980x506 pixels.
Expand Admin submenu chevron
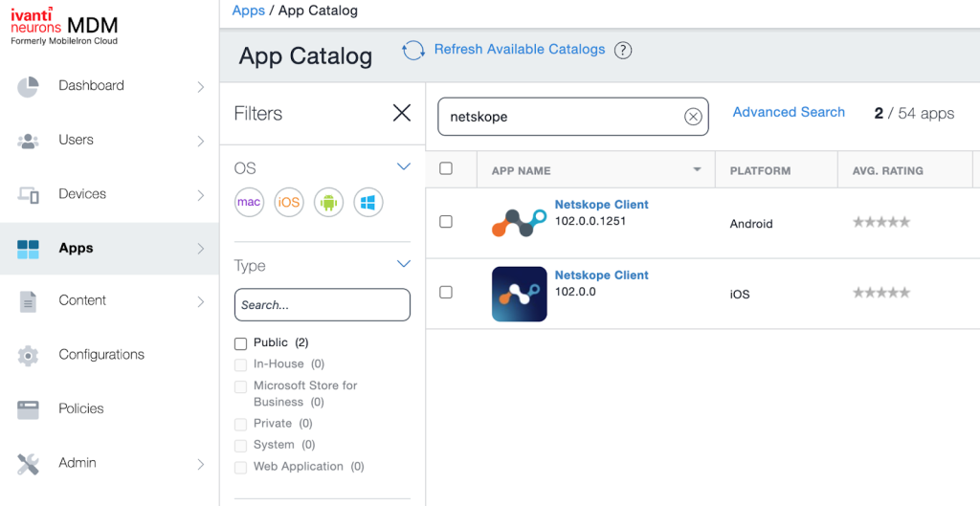click(x=201, y=464)
